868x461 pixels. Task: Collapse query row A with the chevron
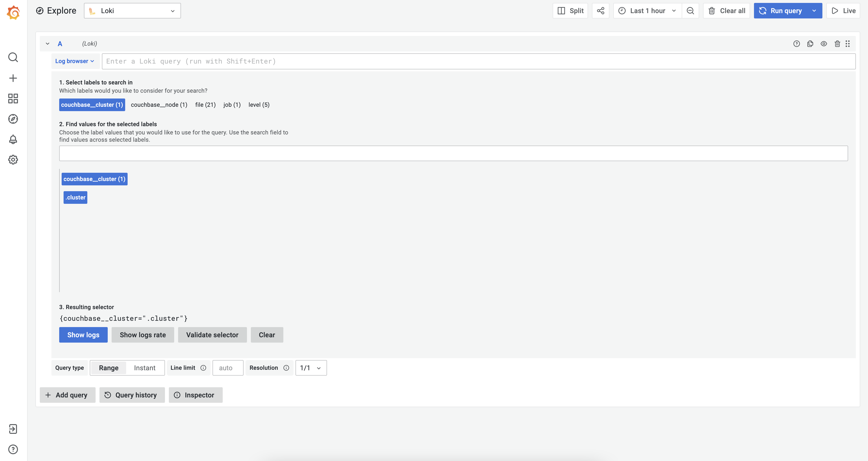48,44
